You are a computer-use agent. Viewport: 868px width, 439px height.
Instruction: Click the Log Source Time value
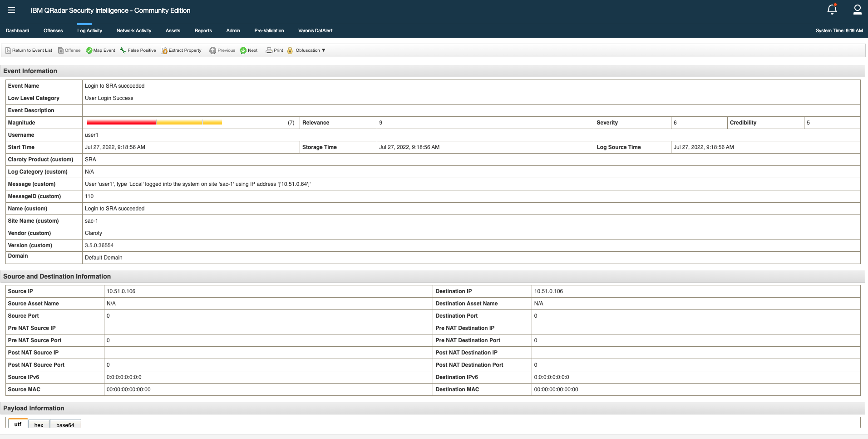pos(704,147)
